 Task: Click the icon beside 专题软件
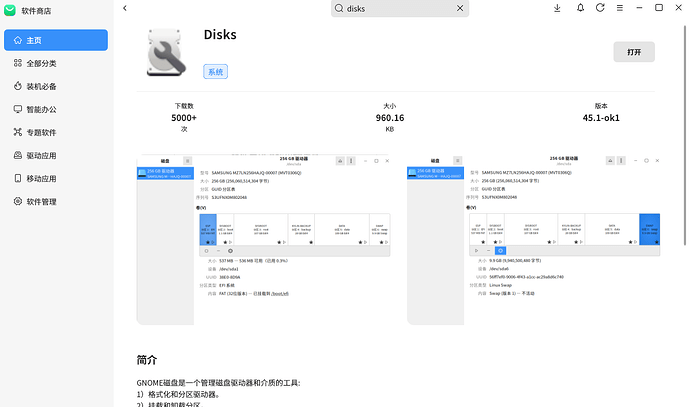tap(18, 132)
